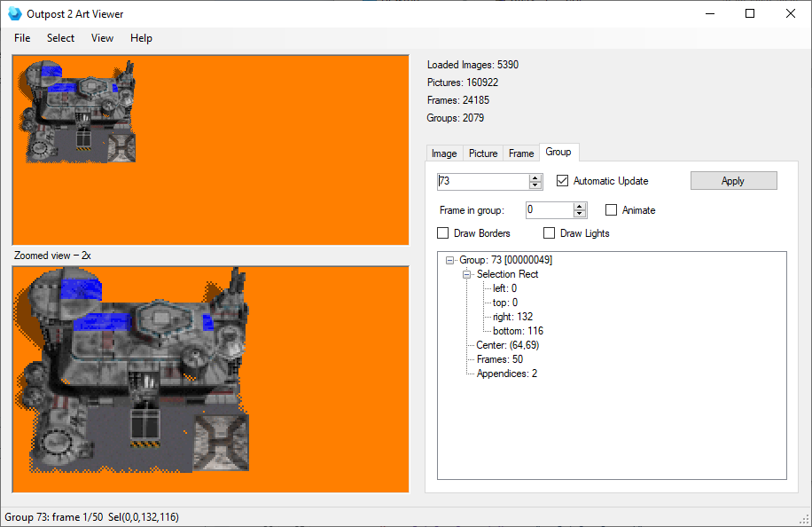Toggle the Automatic Update checkbox
The image size is (812, 527).
[x=562, y=180]
